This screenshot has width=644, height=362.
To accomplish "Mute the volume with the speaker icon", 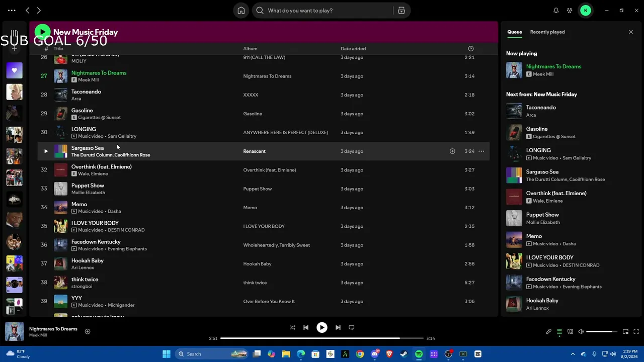I will pyautogui.click(x=581, y=331).
